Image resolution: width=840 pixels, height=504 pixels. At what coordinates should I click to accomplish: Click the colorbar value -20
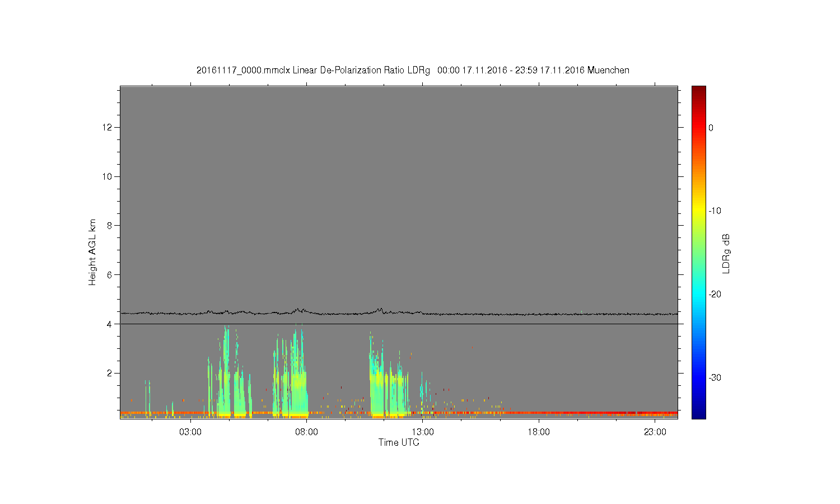click(x=715, y=295)
